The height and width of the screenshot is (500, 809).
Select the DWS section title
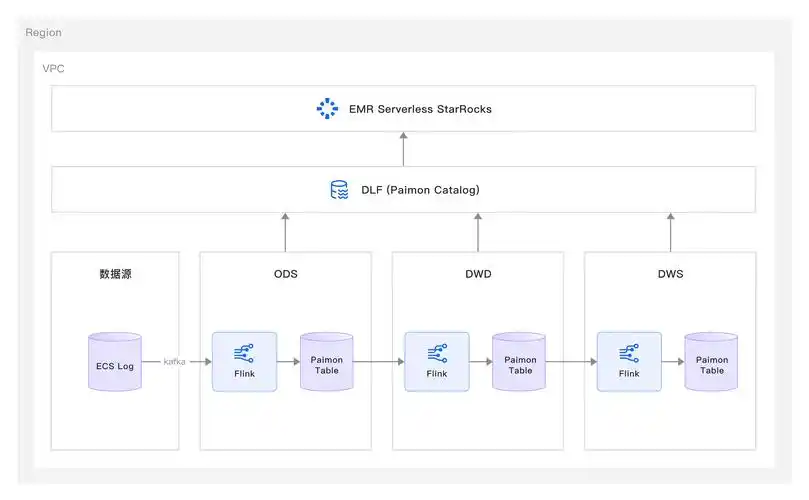670,274
